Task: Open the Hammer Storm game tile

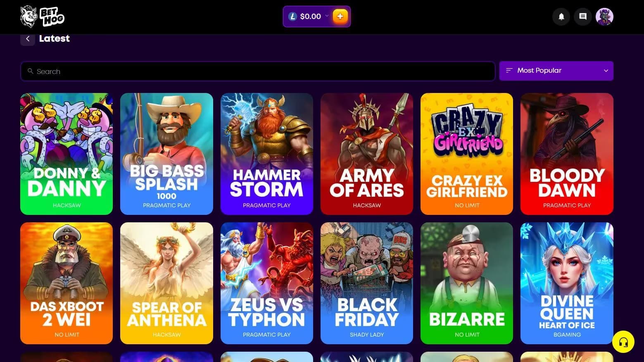Action: tap(267, 154)
